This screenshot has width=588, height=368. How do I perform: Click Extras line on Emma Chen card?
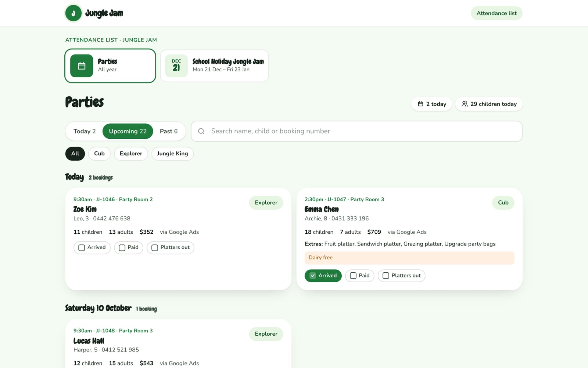click(400, 244)
